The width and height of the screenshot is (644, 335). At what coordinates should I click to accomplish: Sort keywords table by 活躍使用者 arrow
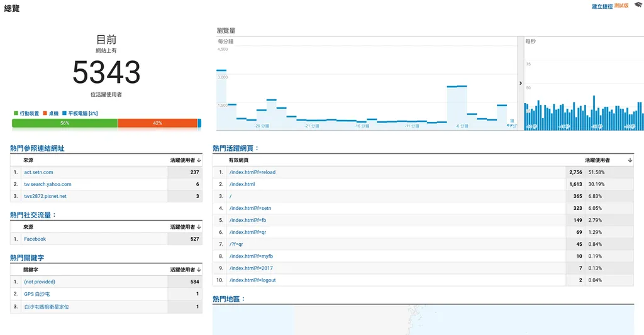click(x=199, y=270)
